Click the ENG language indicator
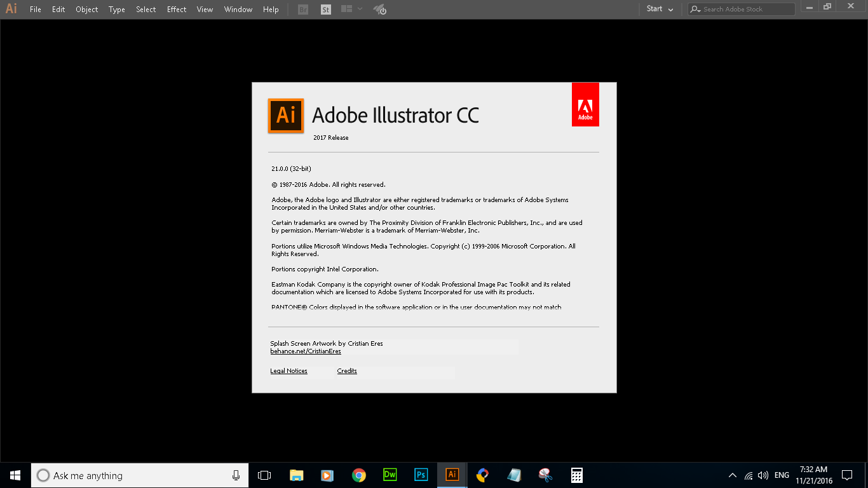 782,475
